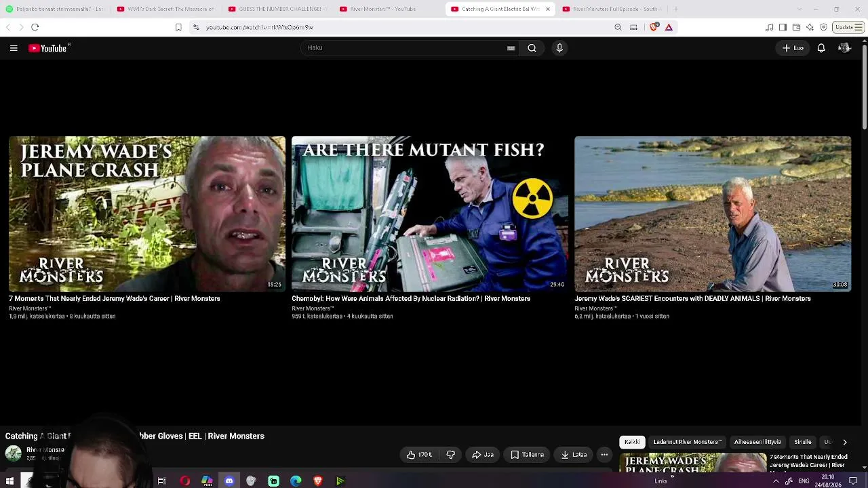
Task: Switch to the Paljonko tienaat striimaamalla tab
Action: pyautogui.click(x=54, y=9)
